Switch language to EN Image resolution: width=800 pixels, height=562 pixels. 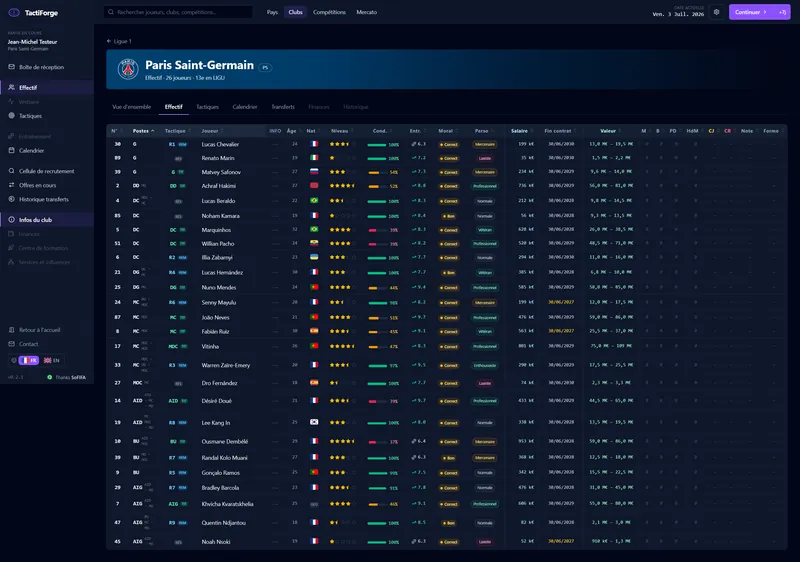coord(52,360)
